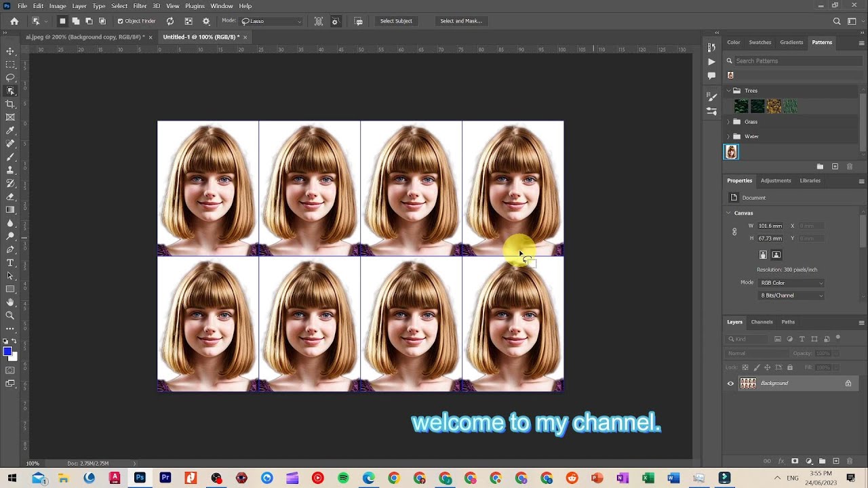Open the Plugins menu

[195, 6]
